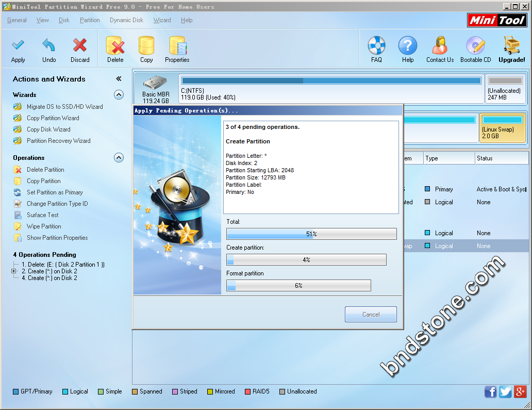532x410 pixels.
Task: Click the Upgrade shopping cart icon
Action: (512, 45)
